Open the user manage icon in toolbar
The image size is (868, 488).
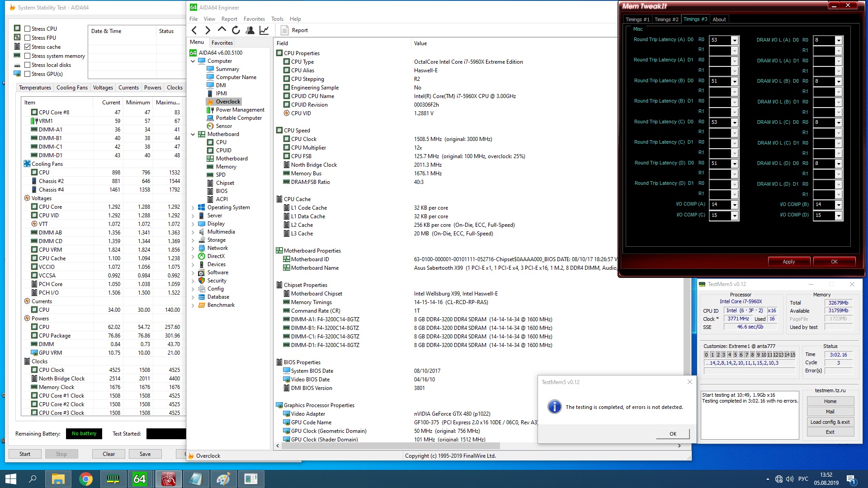(250, 30)
